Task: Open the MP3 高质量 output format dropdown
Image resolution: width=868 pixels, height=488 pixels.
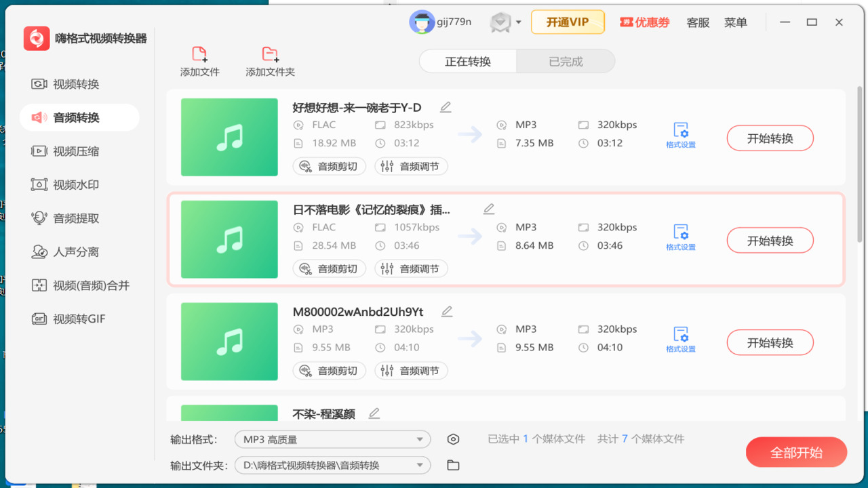Action: 332,439
